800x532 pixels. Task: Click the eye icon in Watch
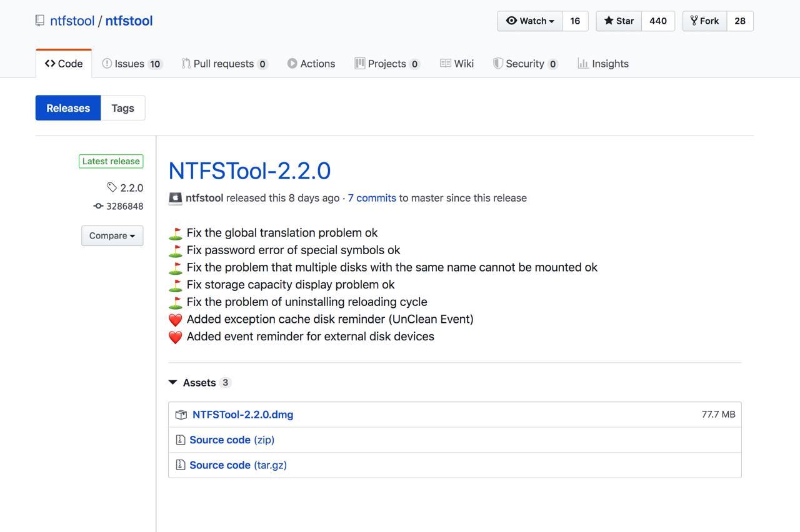(x=511, y=21)
